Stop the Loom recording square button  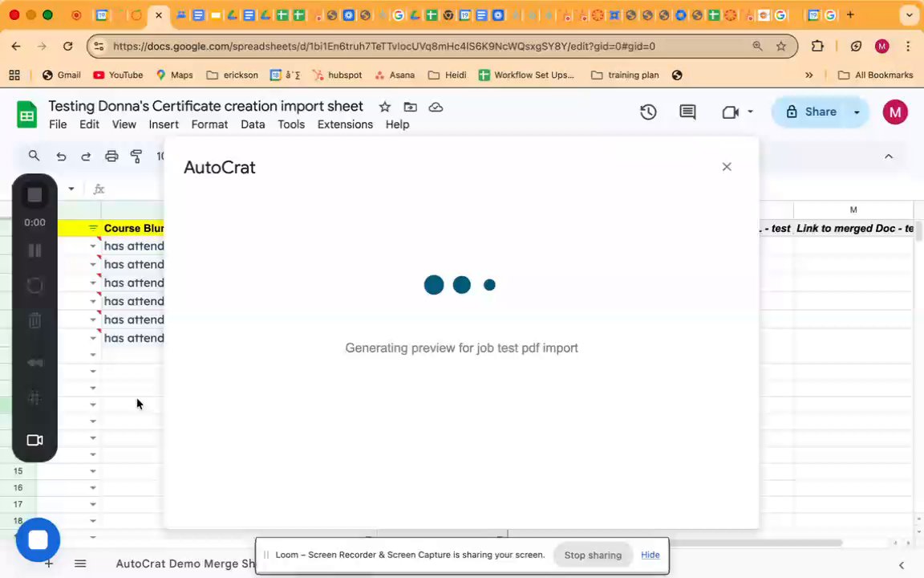pyautogui.click(x=34, y=195)
